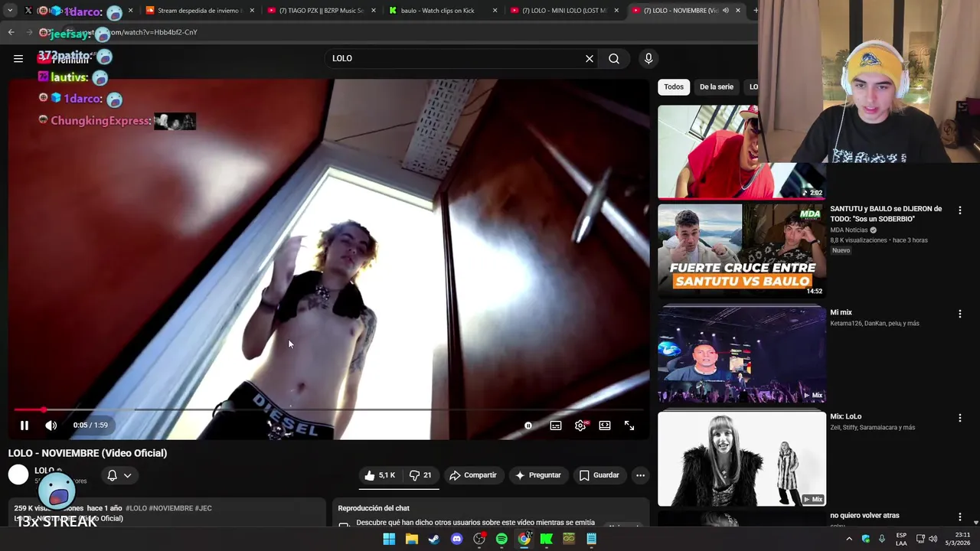Open the MDA Noticias channel name
980x551 pixels.
849,230
